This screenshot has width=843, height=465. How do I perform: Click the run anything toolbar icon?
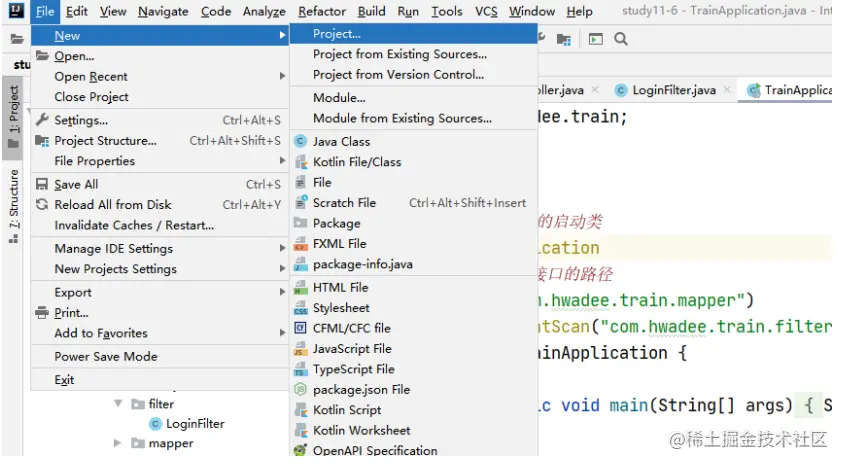pyautogui.click(x=596, y=40)
